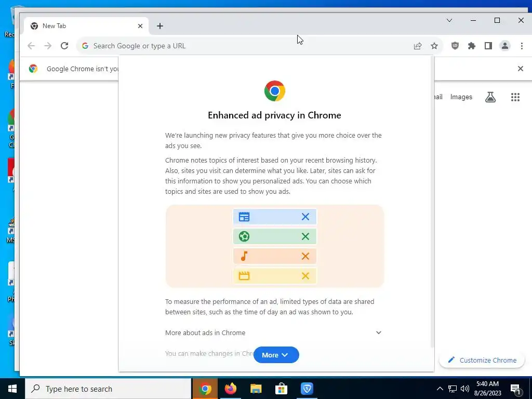Click the taskbar clock showing 5:40 AM
Image resolution: width=532 pixels, height=399 pixels.
point(487,389)
